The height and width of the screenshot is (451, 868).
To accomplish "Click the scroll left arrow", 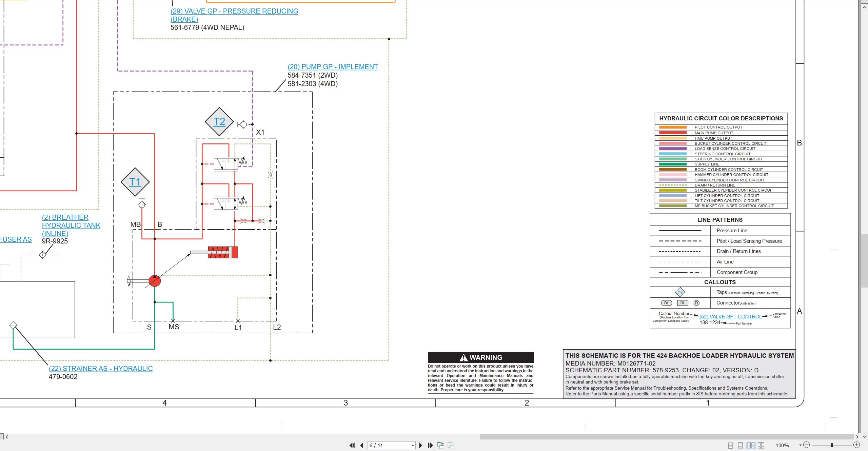I will pos(7,437).
